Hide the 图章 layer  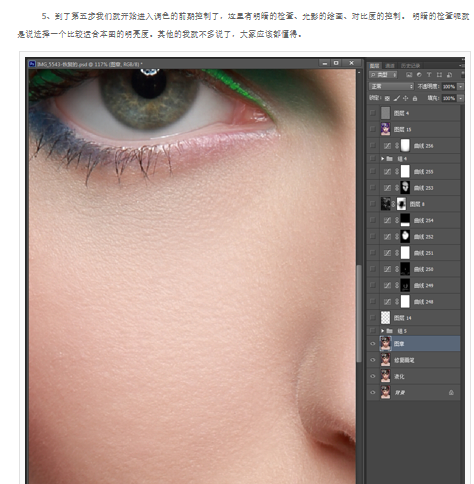373,344
